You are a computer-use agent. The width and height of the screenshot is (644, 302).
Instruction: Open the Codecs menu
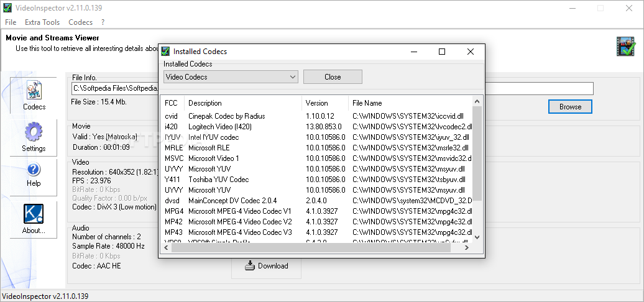[81, 22]
